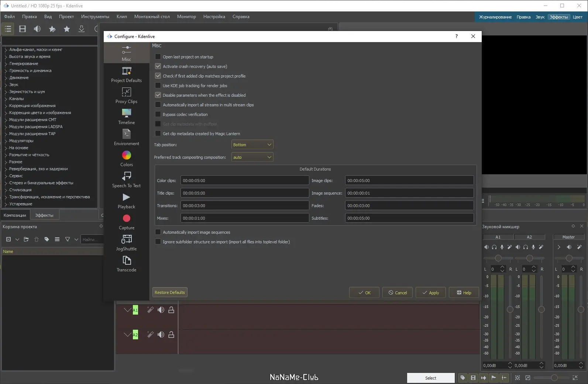Click Select tool button in status bar

point(431,378)
